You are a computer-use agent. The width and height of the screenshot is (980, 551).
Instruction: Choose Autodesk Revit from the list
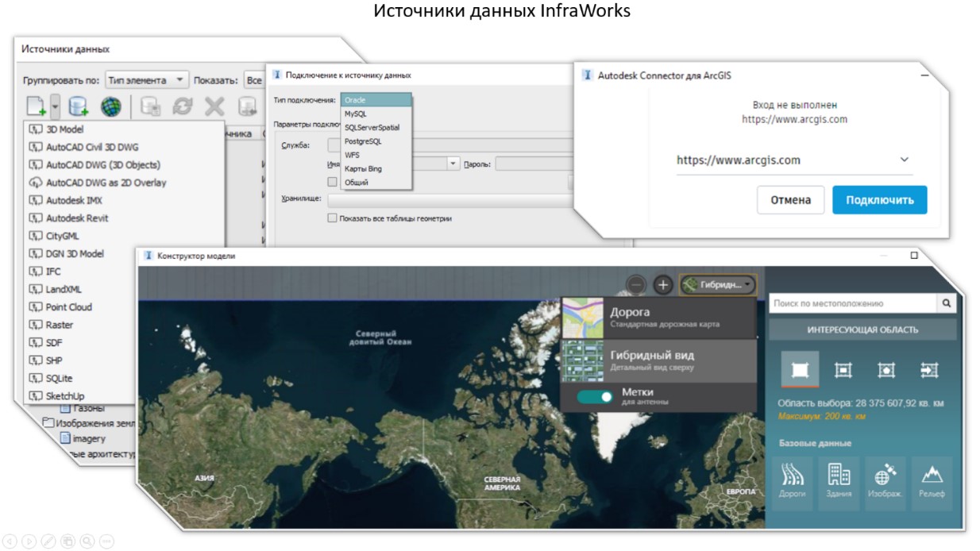click(124, 218)
